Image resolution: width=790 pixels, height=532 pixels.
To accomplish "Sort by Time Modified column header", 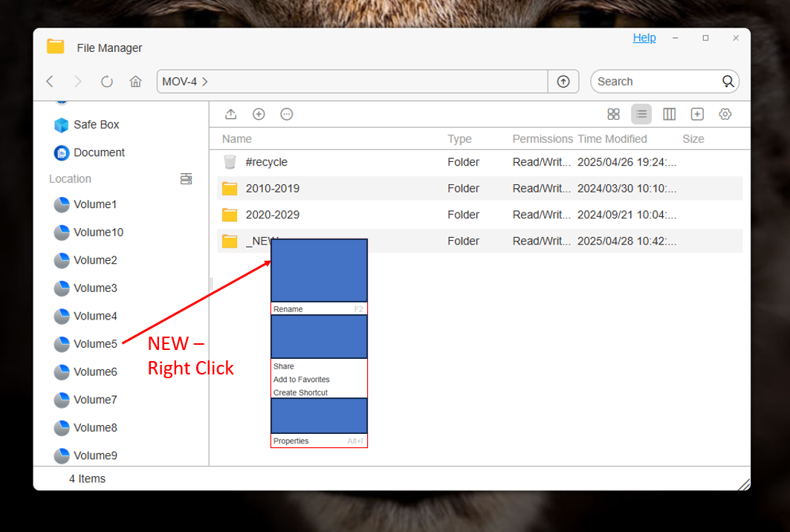I will point(612,139).
